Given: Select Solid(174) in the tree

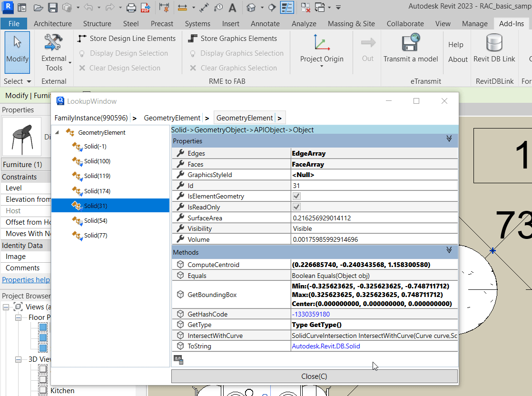Looking at the screenshot, I should click(97, 191).
